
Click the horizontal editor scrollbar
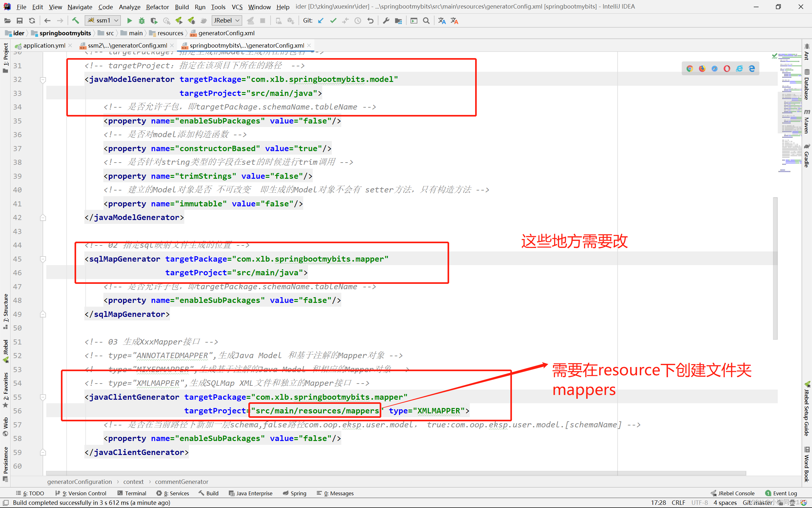(x=396, y=473)
